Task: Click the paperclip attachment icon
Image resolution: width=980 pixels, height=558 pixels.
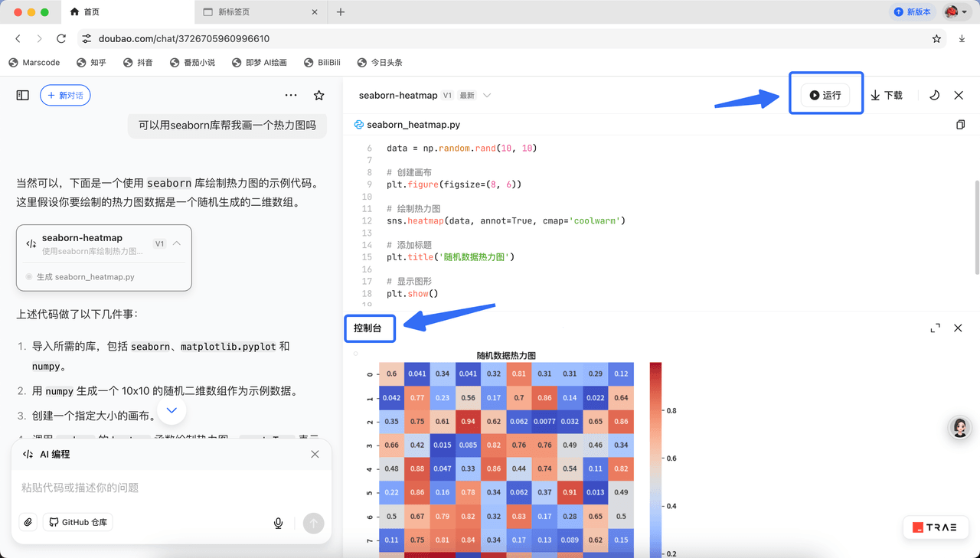Action: 28,523
